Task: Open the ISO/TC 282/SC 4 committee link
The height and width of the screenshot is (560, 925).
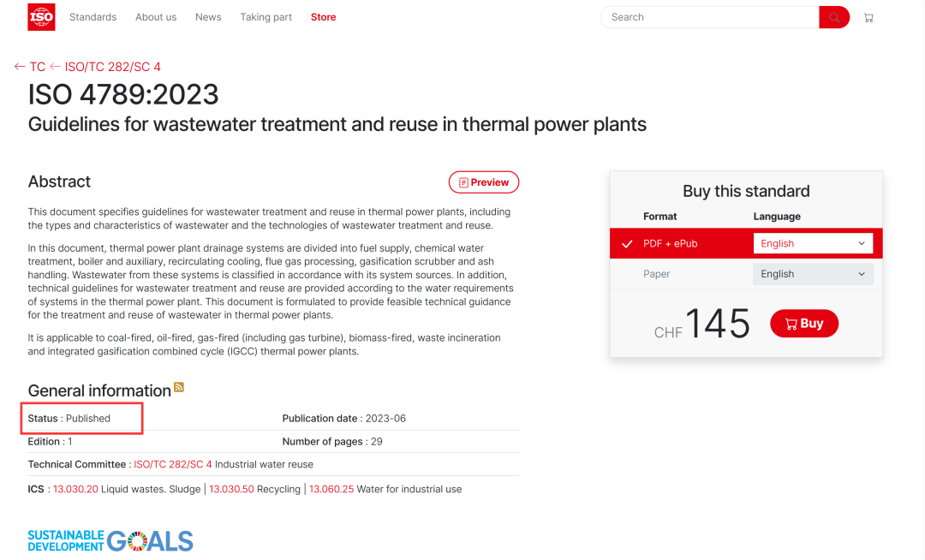Action: click(x=173, y=464)
